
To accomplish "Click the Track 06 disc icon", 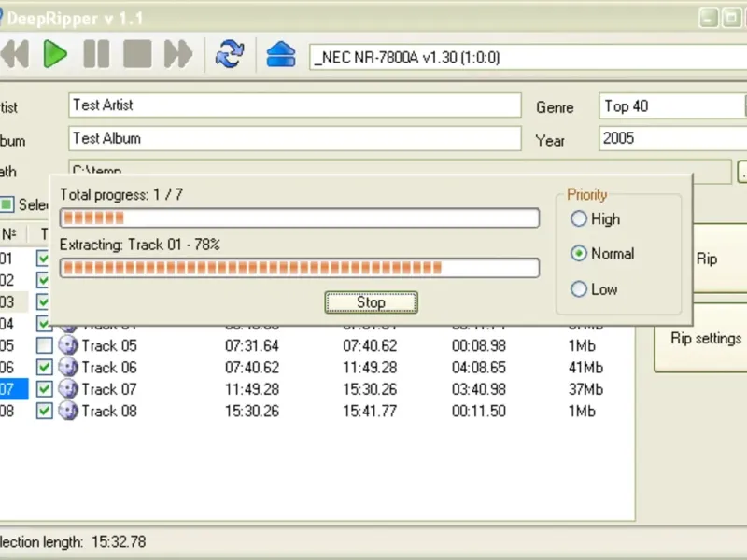I will 68,367.
